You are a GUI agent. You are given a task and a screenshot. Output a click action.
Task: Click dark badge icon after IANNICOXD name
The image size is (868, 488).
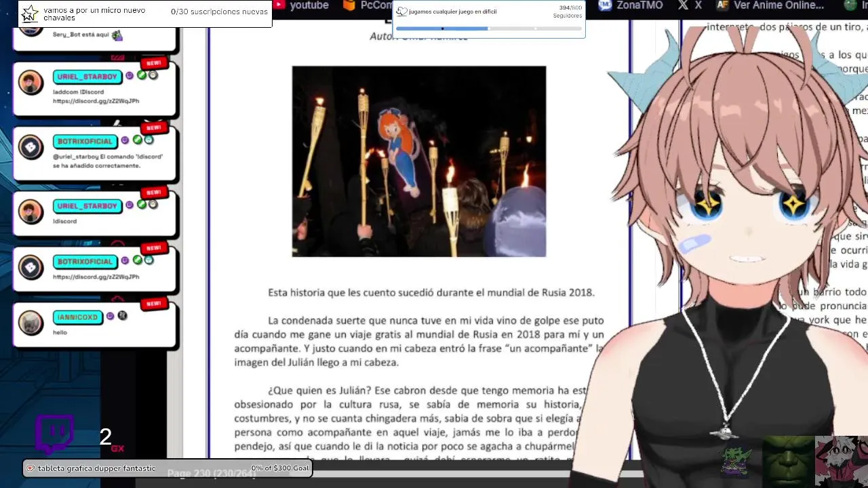(123, 316)
